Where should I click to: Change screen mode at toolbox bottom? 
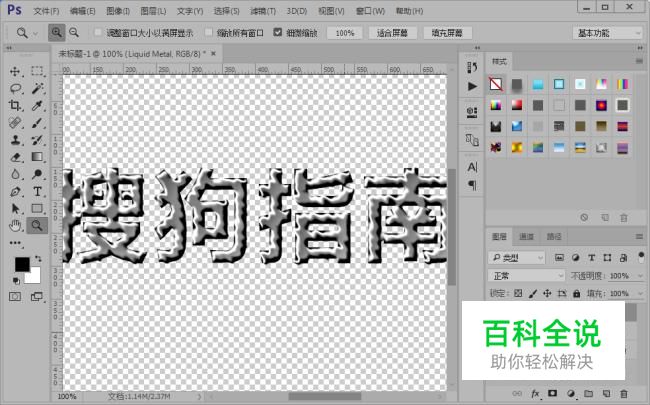(x=36, y=296)
